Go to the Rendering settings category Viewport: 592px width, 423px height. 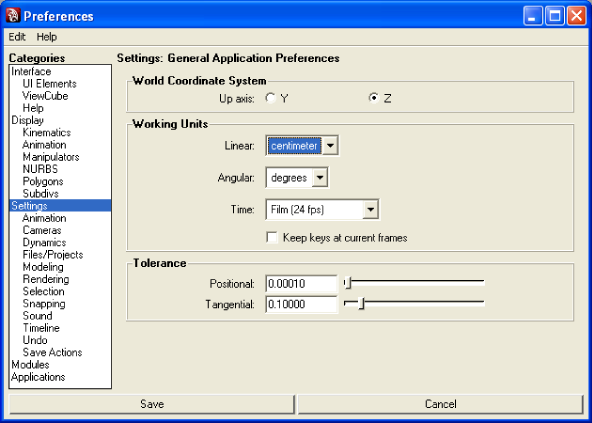(x=46, y=279)
